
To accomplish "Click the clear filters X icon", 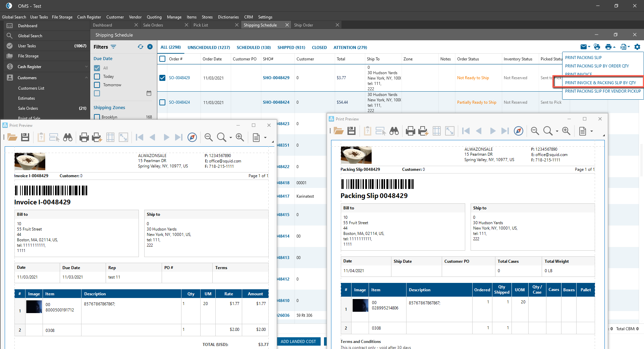I will pyautogui.click(x=150, y=47).
